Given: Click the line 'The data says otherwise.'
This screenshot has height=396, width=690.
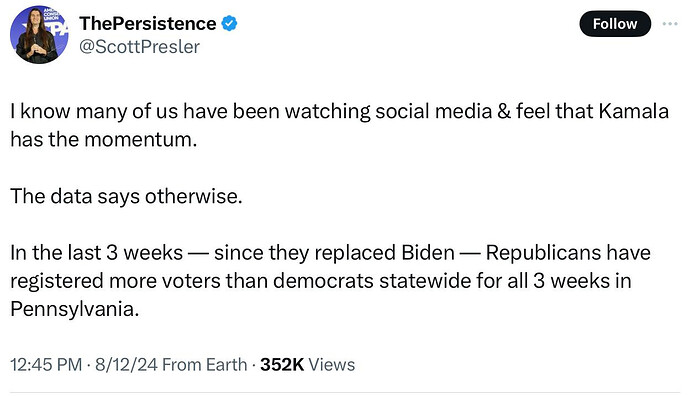Looking at the screenshot, I should [126, 196].
